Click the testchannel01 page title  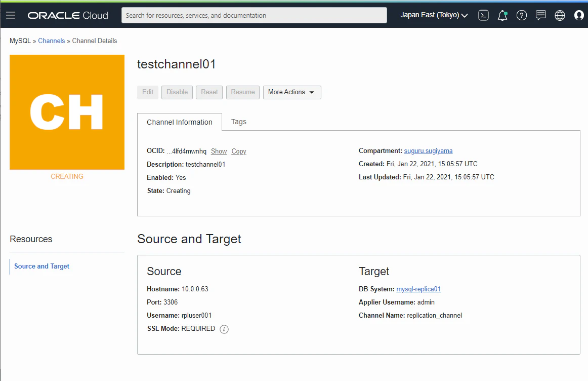click(x=176, y=64)
